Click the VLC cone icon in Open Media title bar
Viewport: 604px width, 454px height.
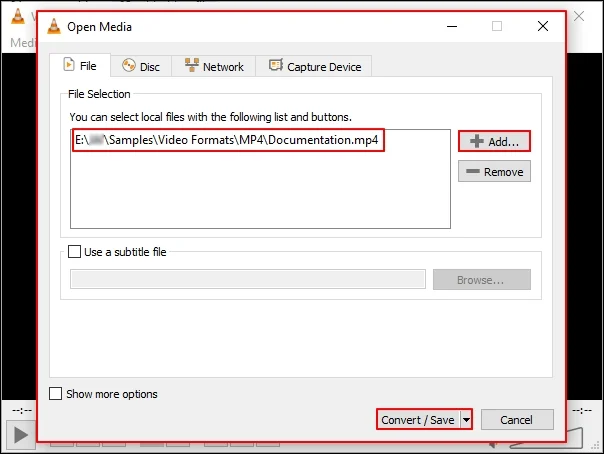pos(55,27)
